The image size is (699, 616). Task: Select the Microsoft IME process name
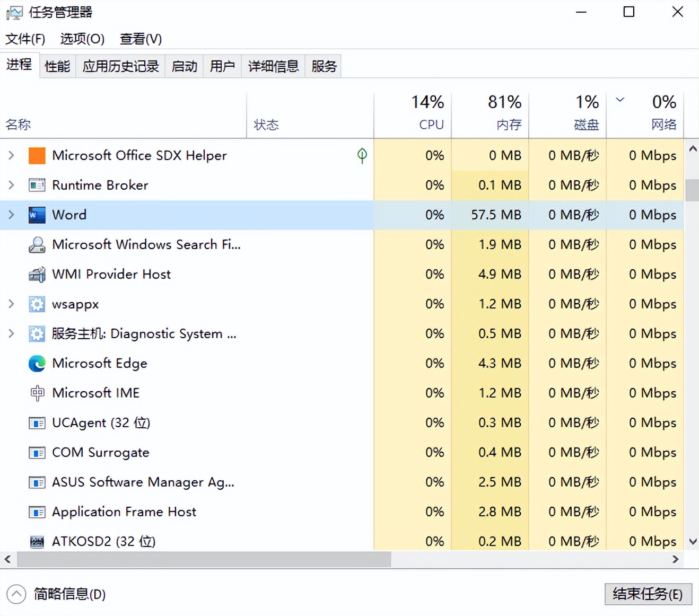(96, 393)
